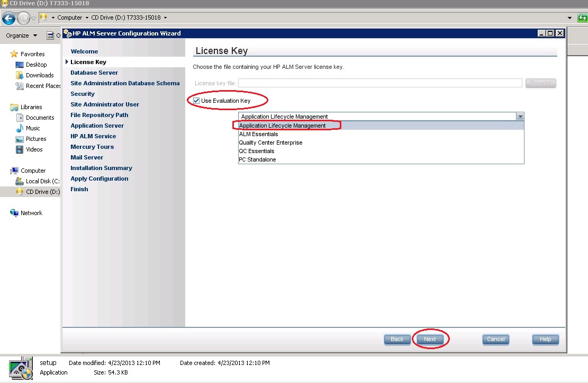The image size is (588, 383).
Task: Expand the CD Drive breadcrumb dropdown arrow
Action: pyautogui.click(x=165, y=17)
